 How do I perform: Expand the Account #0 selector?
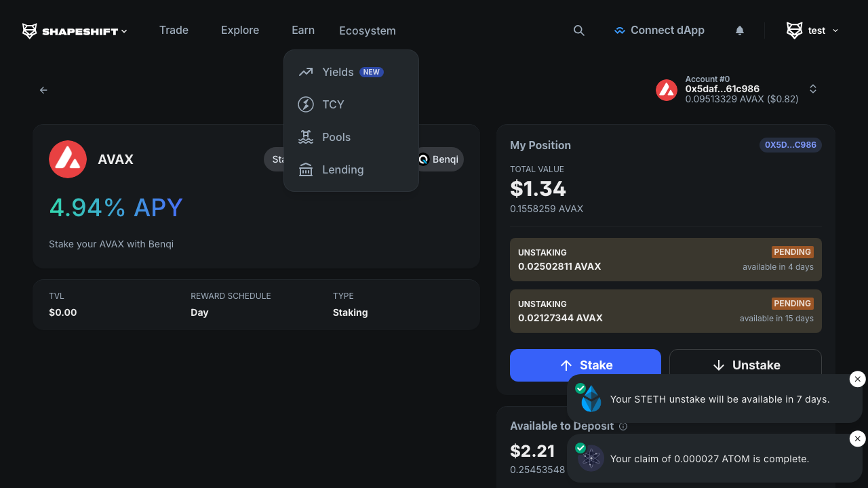812,89
